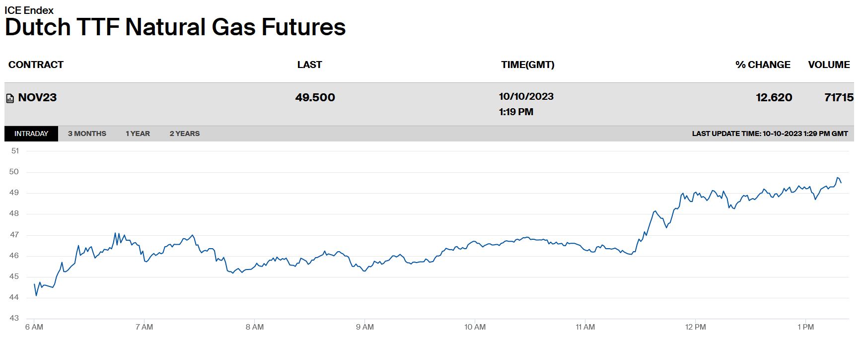The width and height of the screenshot is (868, 342).
Task: Click the 12.620 percent change value
Action: click(774, 97)
